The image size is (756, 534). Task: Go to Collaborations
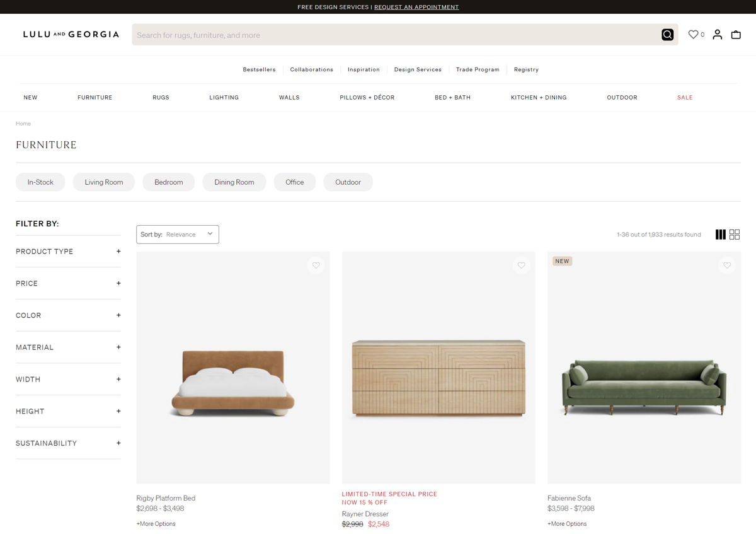click(x=312, y=69)
